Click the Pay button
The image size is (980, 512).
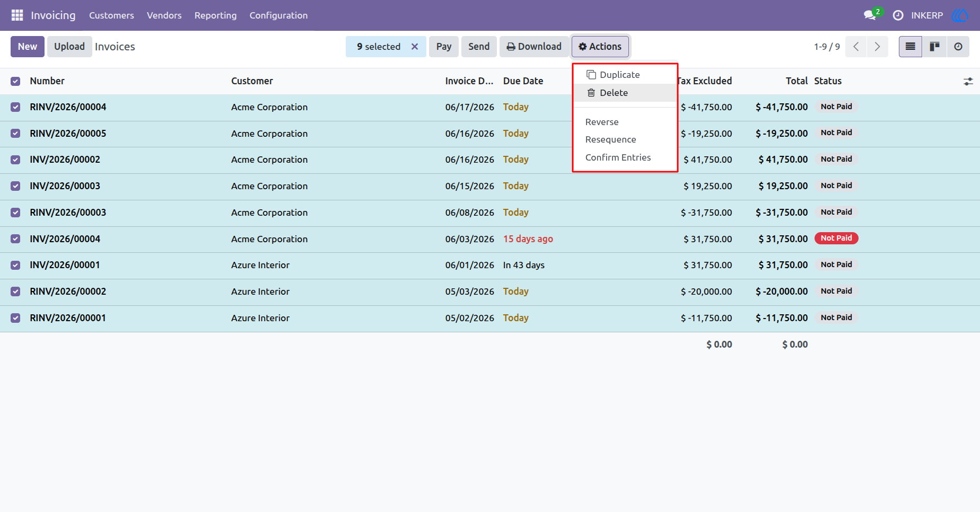pyautogui.click(x=444, y=47)
